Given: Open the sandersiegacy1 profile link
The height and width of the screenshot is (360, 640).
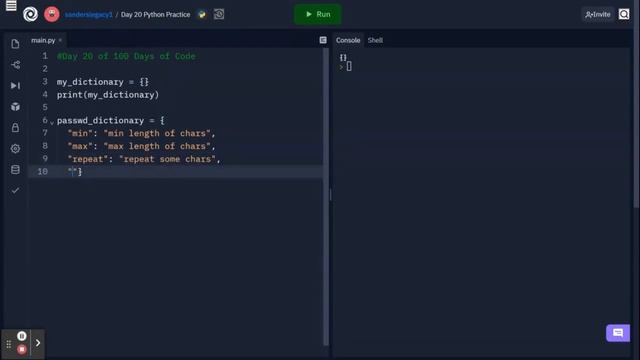Looking at the screenshot, I should point(89,15).
